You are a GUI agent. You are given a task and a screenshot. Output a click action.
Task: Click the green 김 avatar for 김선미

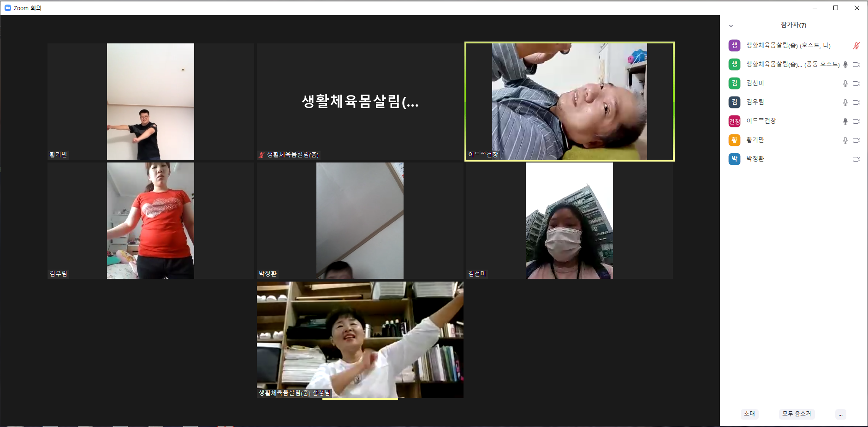point(734,83)
